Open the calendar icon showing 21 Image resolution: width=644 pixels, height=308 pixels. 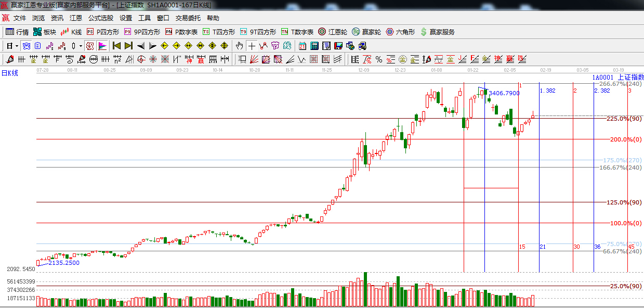click(x=302, y=46)
